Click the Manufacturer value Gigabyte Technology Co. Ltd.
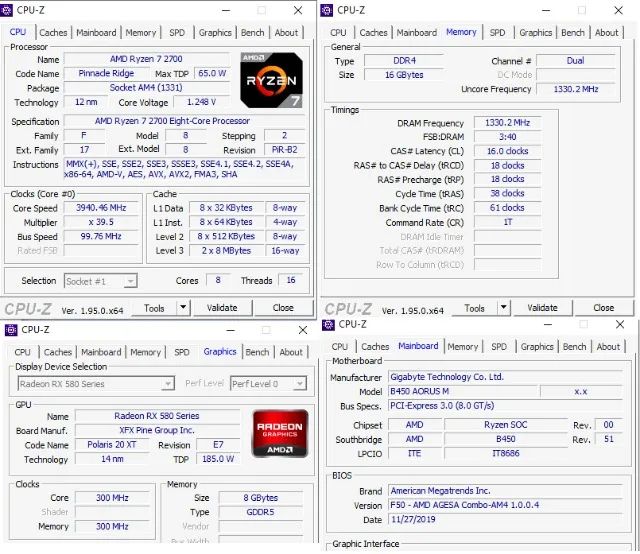Viewport: 640px width, 554px height. 505,377
